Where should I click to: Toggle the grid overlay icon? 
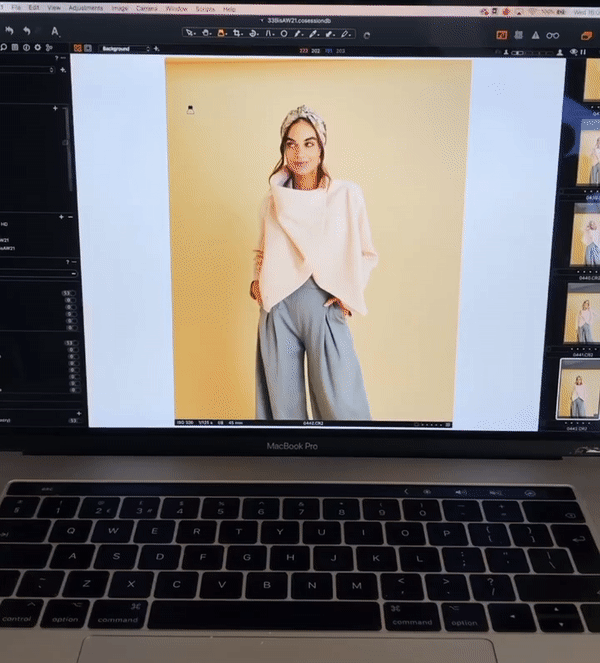coord(519,36)
